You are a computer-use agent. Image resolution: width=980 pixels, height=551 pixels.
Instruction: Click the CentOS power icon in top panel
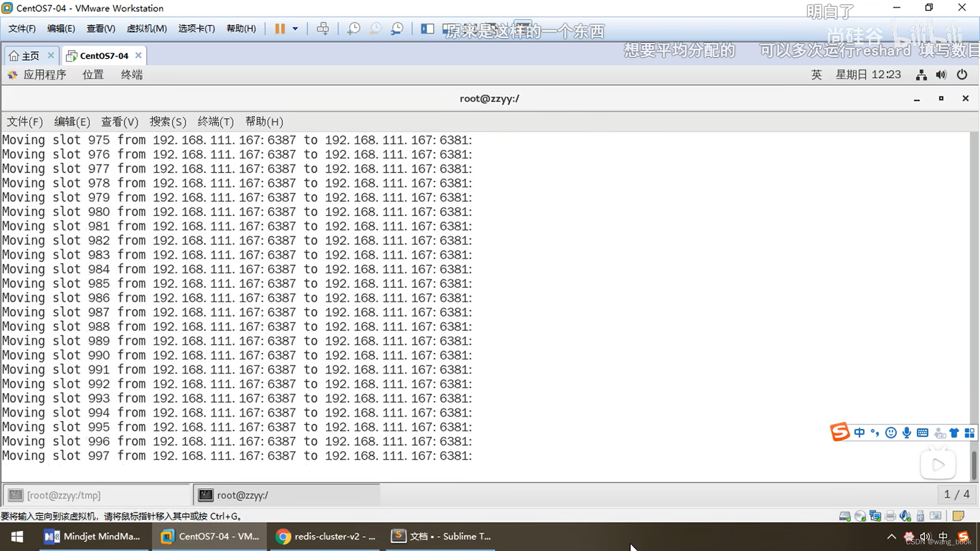click(x=962, y=74)
